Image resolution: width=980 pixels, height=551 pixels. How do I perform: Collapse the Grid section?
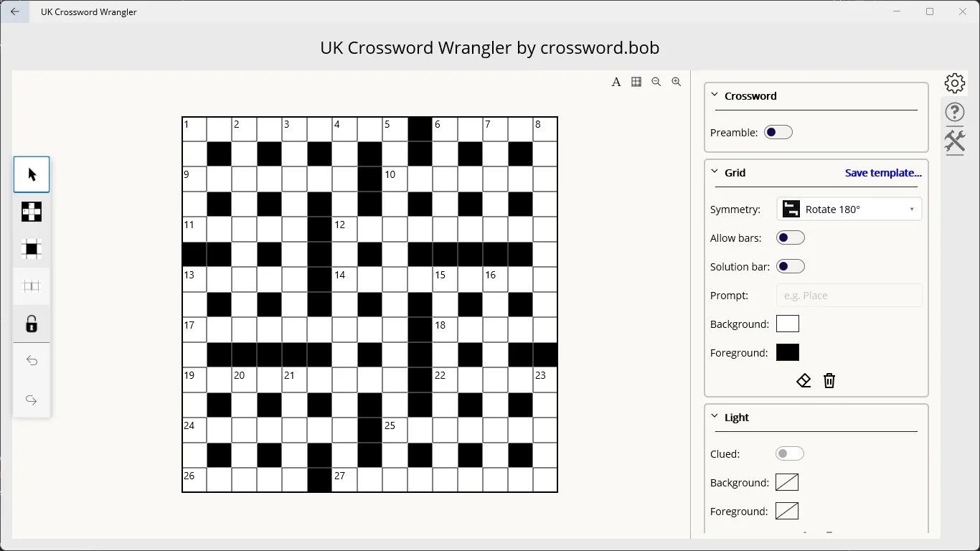pos(715,171)
